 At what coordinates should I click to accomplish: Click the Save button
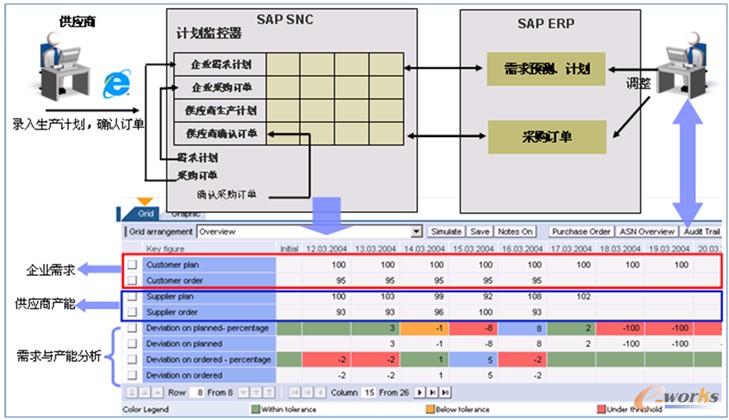(480, 230)
